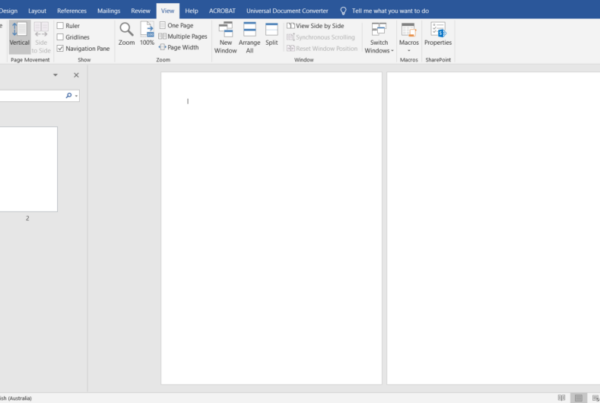Click the second document page on right
This screenshot has width=600, height=403.
click(493, 228)
